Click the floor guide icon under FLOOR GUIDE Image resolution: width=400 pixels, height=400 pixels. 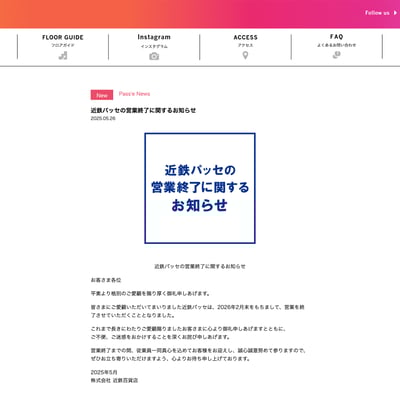63,56
